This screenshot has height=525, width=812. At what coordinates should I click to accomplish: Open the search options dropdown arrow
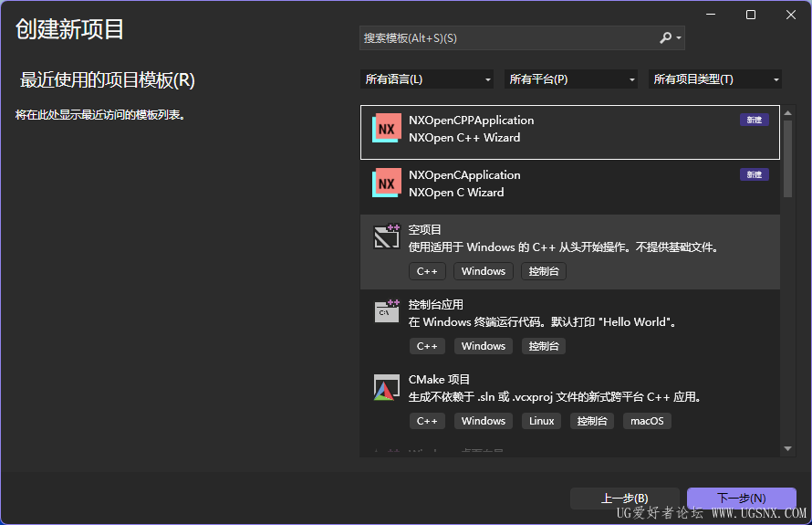[x=679, y=37]
